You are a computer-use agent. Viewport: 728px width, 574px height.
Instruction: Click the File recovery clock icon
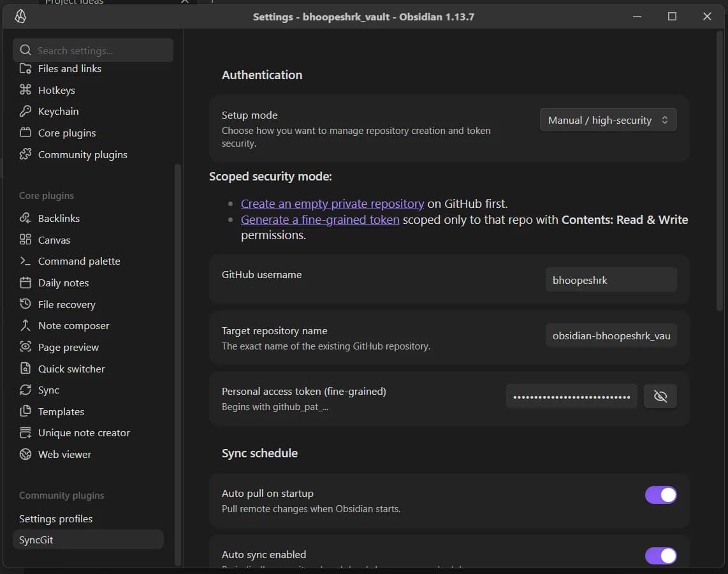click(x=25, y=304)
